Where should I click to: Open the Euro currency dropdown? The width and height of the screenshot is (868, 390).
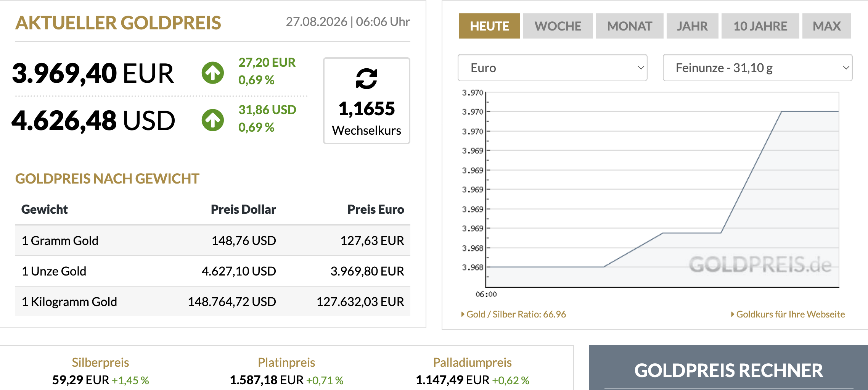(x=553, y=68)
